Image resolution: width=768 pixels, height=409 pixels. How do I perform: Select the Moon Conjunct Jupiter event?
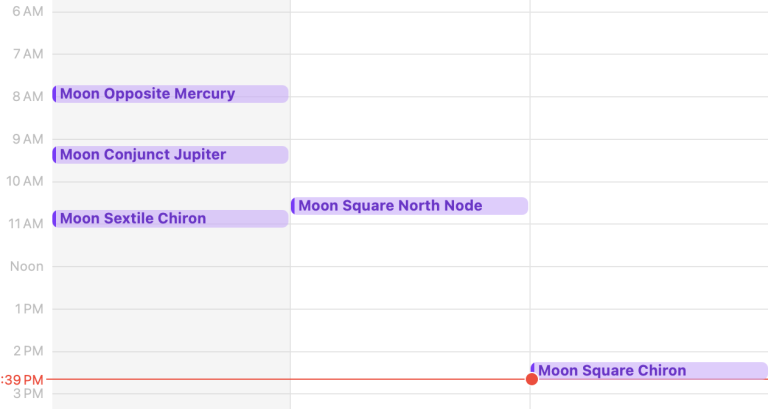point(170,155)
